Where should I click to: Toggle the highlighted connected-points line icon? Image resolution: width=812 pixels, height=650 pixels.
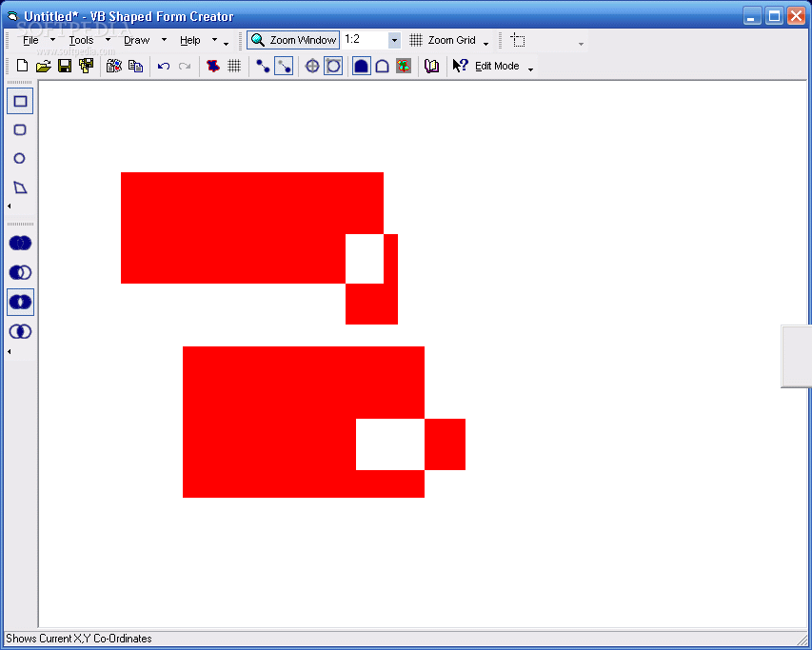click(x=284, y=66)
